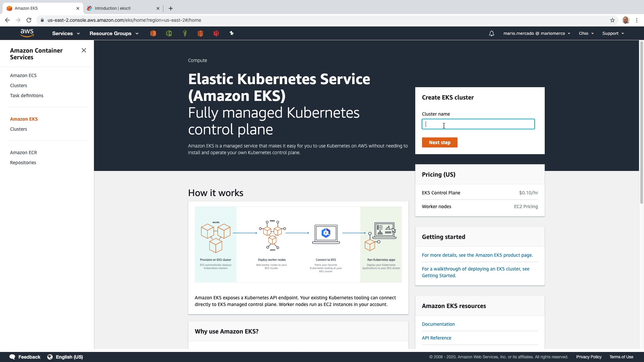Close the Amazon Container Services sidebar

[x=84, y=50]
